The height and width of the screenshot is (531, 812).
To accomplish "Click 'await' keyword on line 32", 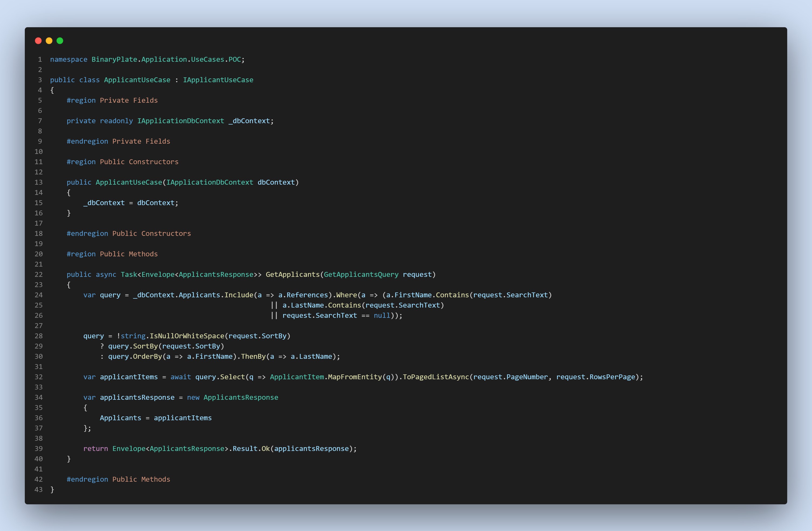I will tap(181, 377).
